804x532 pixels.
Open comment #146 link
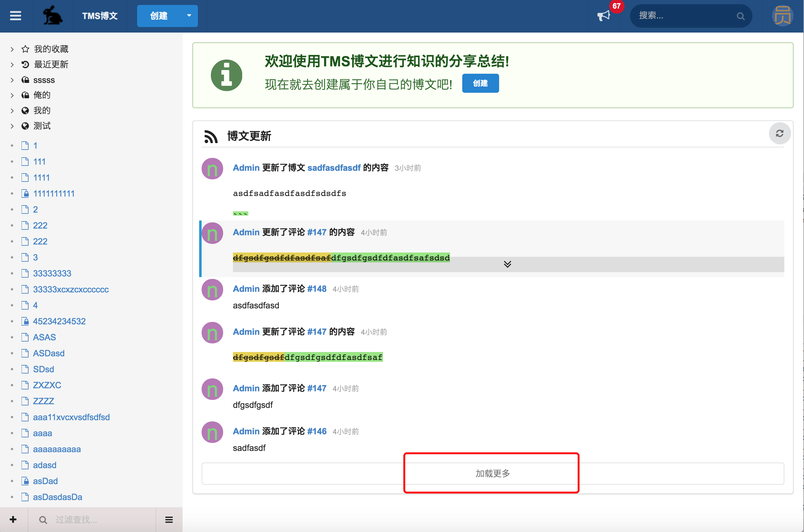317,431
